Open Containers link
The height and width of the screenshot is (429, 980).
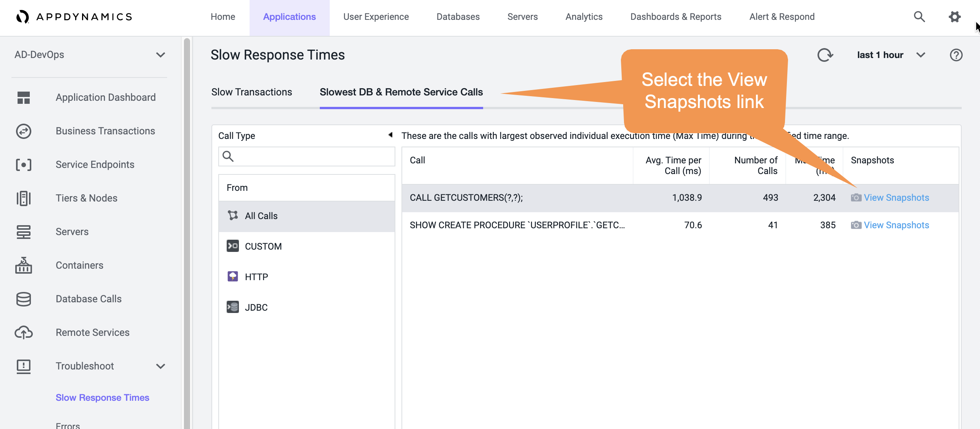point(79,265)
